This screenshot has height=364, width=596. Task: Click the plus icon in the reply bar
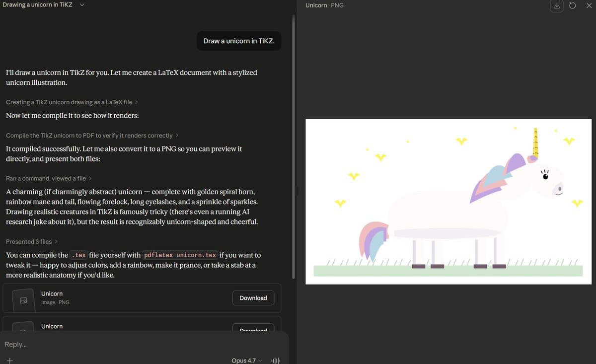pyautogui.click(x=9, y=360)
